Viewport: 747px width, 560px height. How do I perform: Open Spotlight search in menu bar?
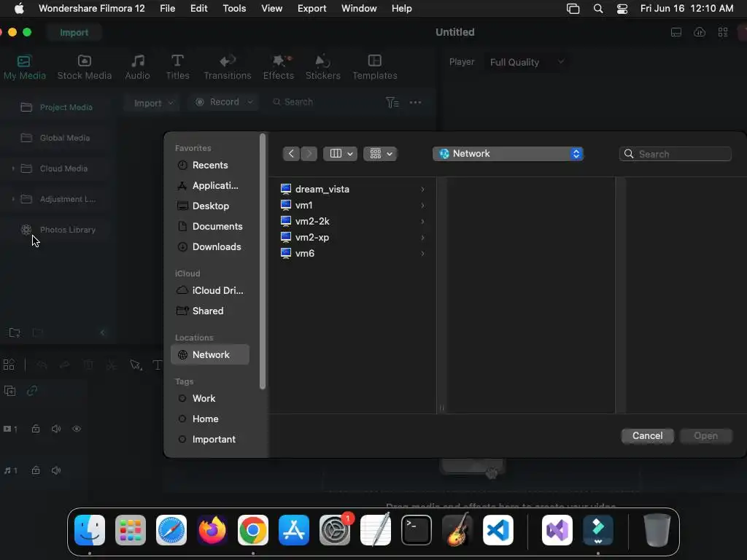pos(598,9)
